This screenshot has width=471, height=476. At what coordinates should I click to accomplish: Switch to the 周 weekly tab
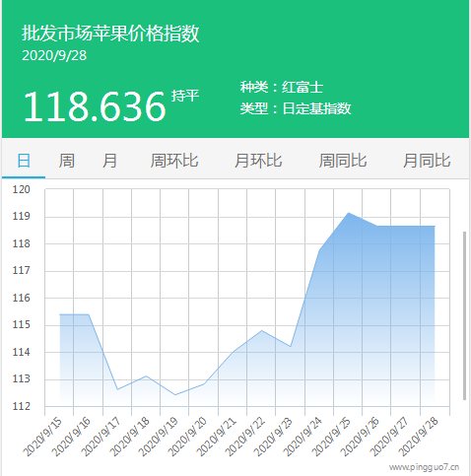(66, 161)
